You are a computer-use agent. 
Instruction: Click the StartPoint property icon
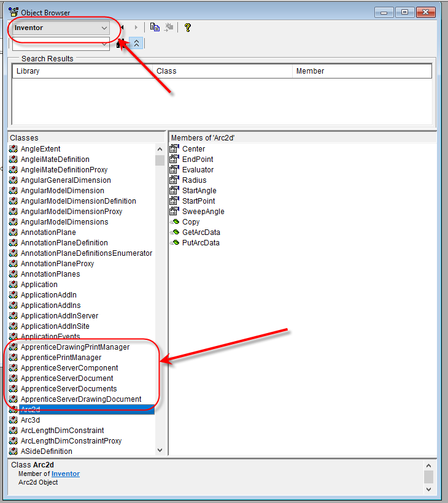[x=174, y=201]
